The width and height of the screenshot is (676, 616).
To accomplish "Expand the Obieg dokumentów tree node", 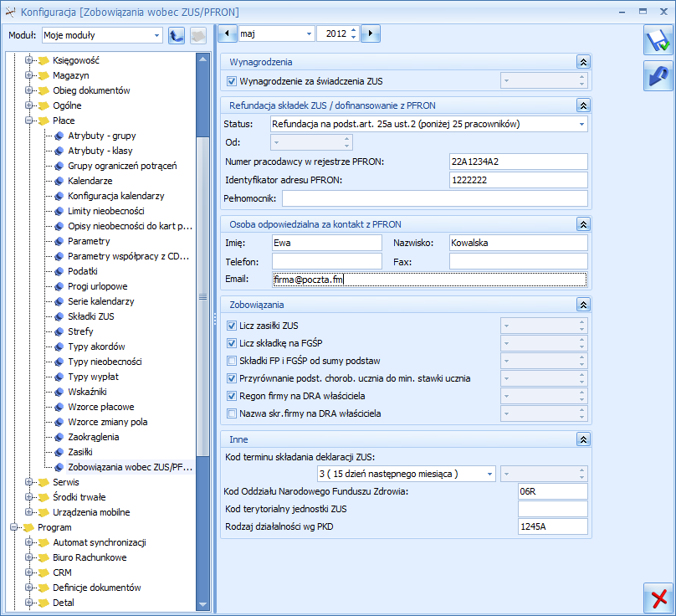I will click(x=29, y=90).
